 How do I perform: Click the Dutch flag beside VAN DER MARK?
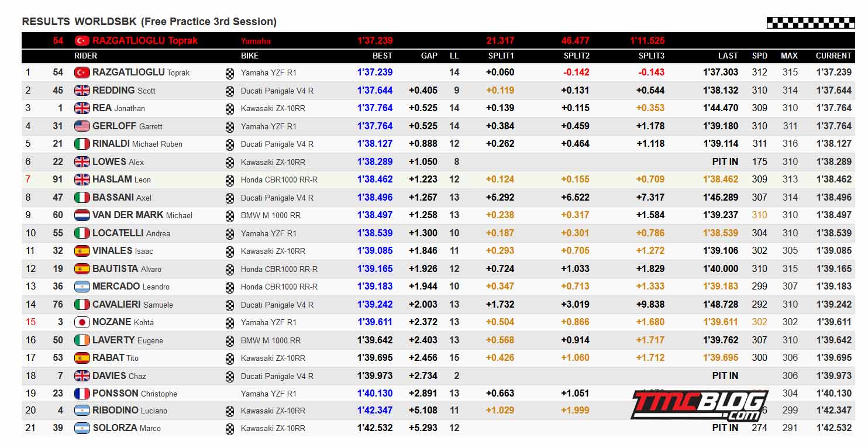point(82,215)
